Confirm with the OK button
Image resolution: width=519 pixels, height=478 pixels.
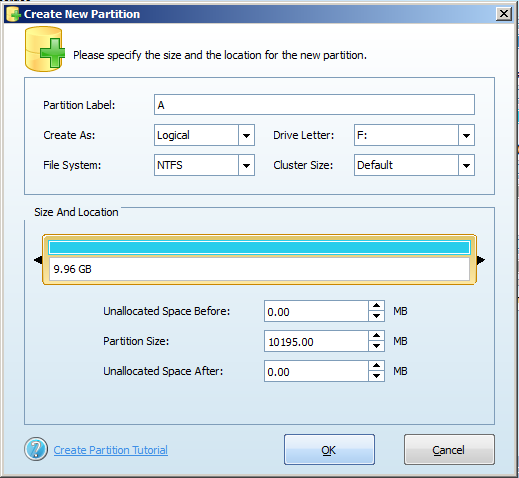click(329, 449)
